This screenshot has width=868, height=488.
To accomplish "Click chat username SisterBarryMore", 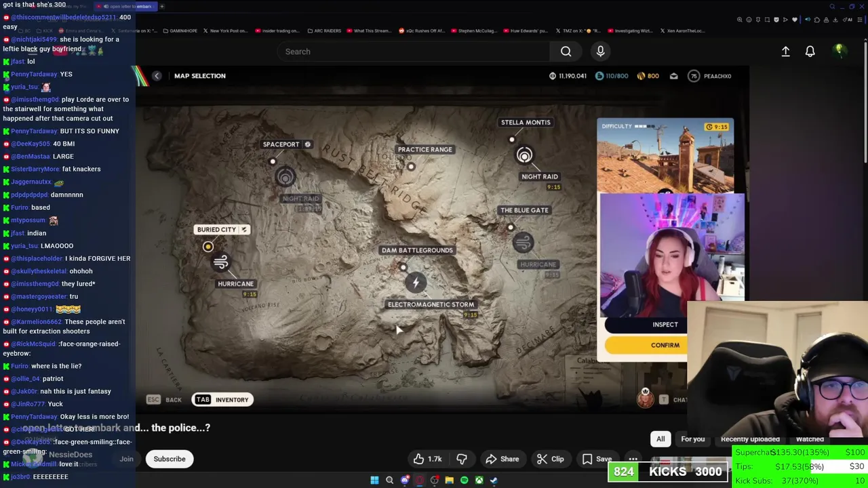I will [x=35, y=169].
